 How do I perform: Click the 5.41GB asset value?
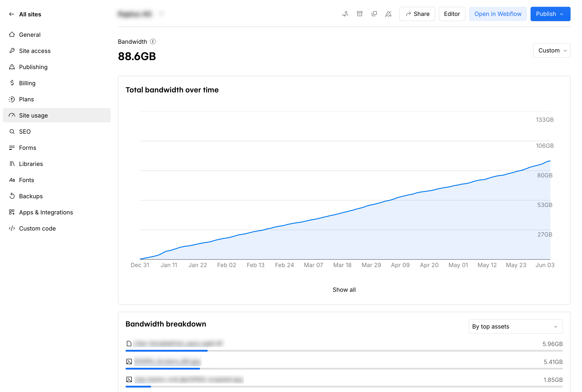click(553, 362)
